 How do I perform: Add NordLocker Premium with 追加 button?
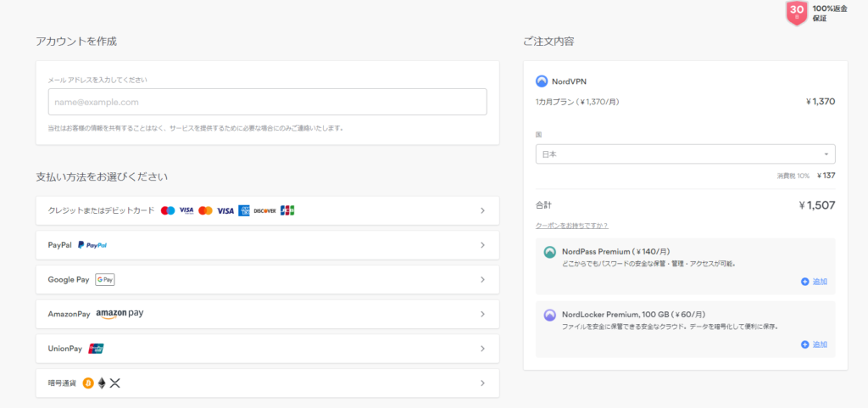coord(814,344)
